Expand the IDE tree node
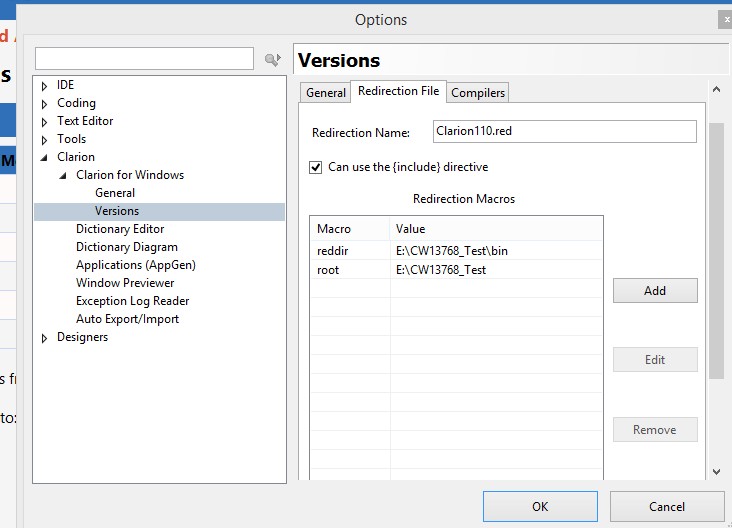The height and width of the screenshot is (528, 732). (44, 86)
